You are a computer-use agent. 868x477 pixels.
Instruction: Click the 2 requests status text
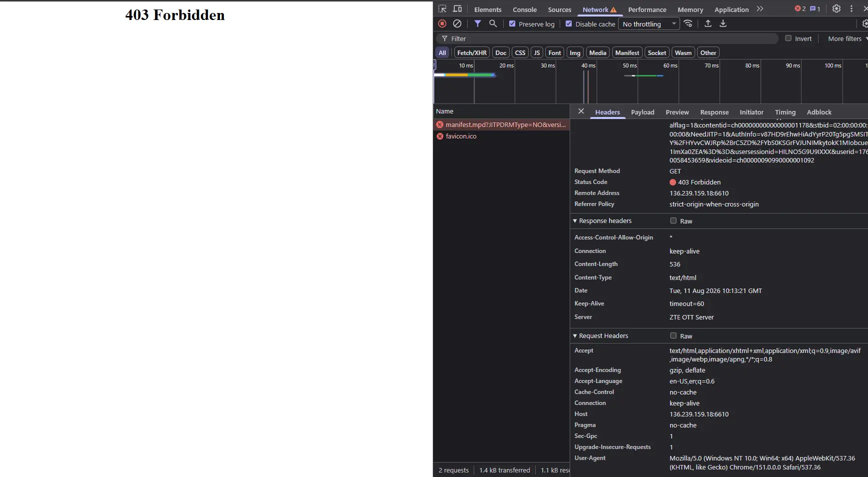coord(454,470)
